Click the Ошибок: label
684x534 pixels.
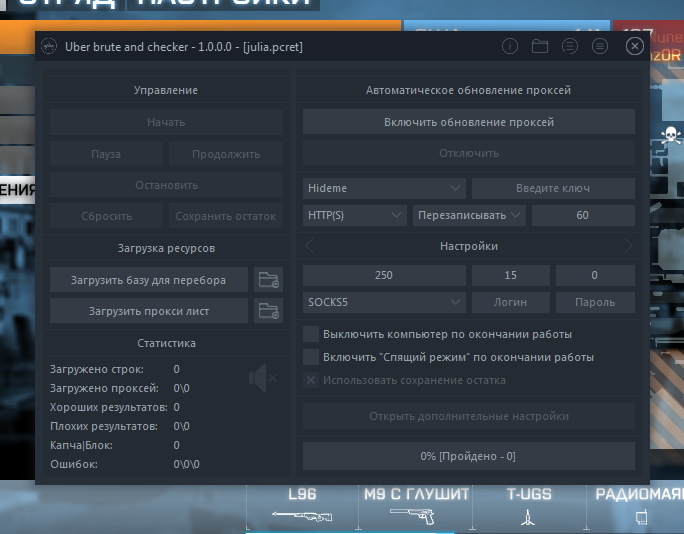coord(74,464)
